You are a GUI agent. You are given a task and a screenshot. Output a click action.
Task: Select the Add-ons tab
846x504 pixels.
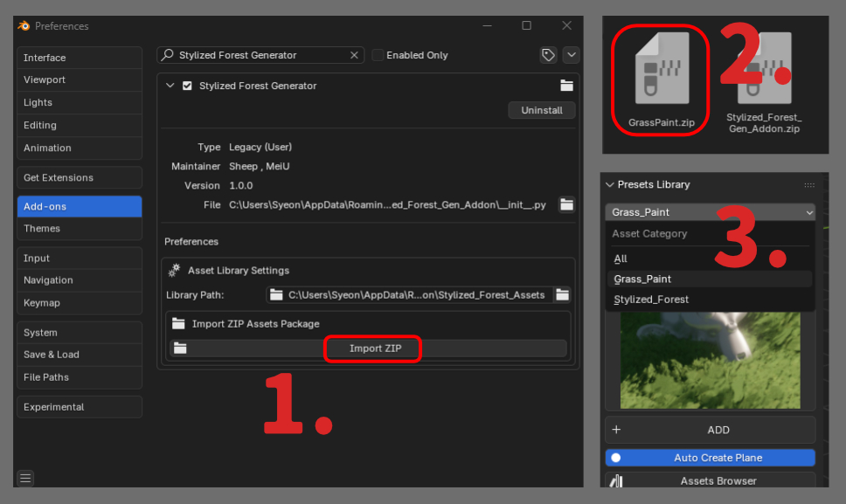(x=80, y=206)
